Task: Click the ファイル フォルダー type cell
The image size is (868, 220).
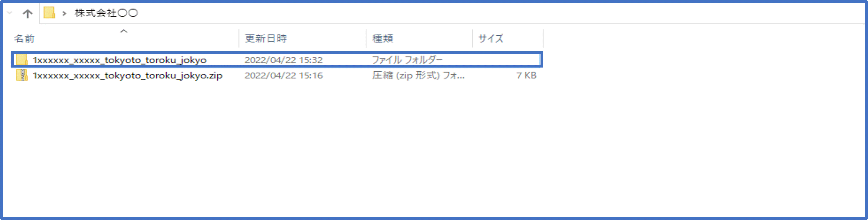Action: click(407, 60)
